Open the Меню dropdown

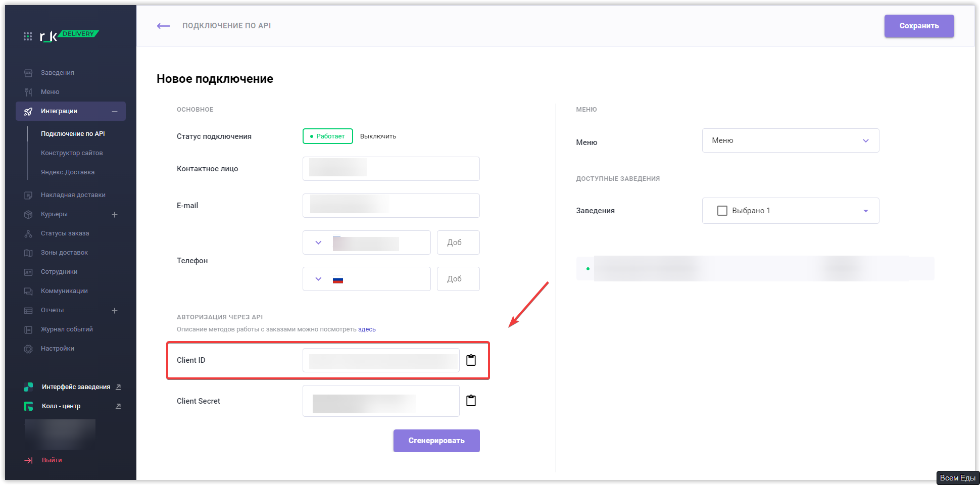790,140
